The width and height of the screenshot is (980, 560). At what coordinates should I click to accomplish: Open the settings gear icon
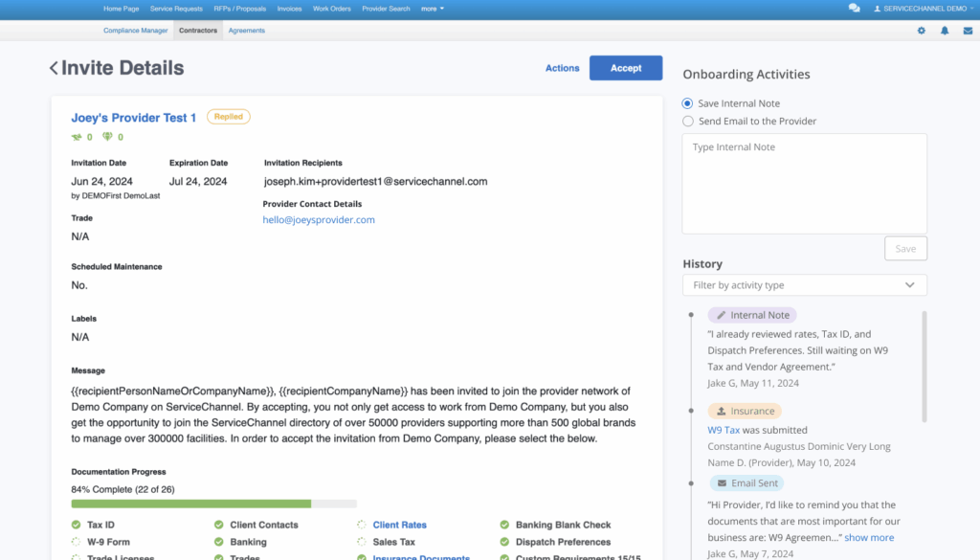click(x=922, y=31)
